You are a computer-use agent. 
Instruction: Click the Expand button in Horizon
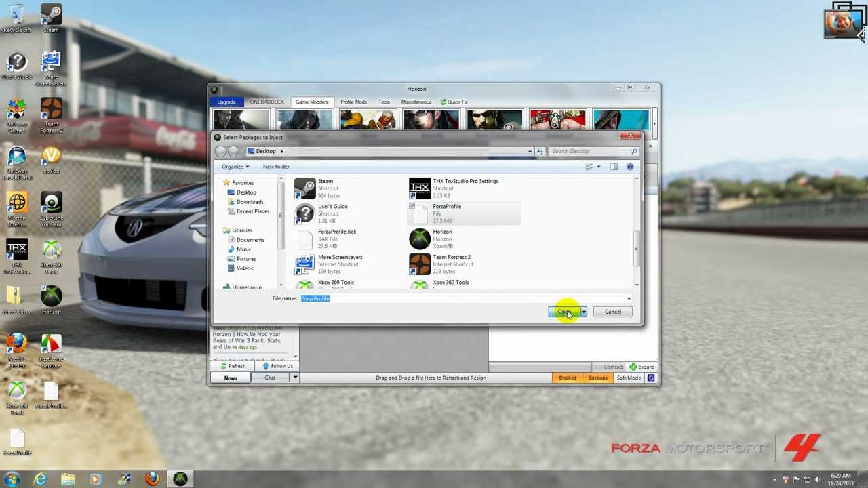(642, 367)
